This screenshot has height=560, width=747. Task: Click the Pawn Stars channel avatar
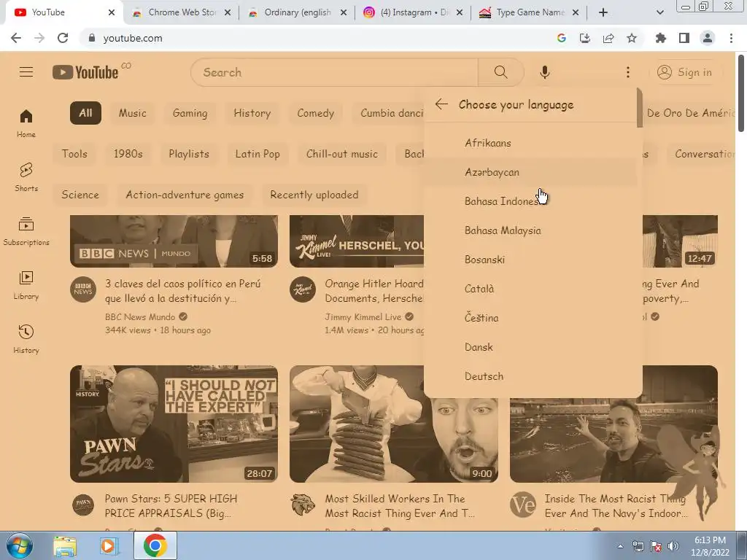(83, 505)
